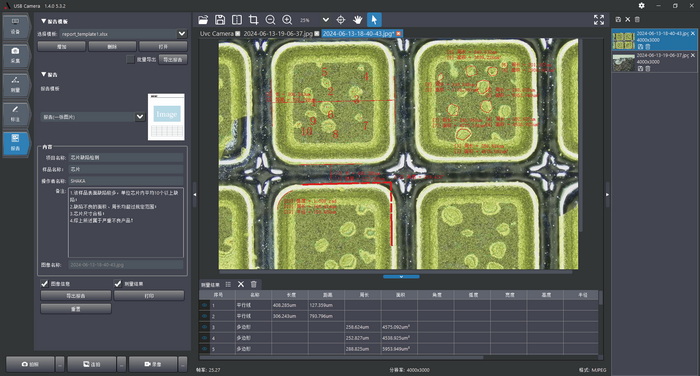Activate the crosshair target tool
Image resolution: width=700 pixels, height=376 pixels.
point(341,20)
